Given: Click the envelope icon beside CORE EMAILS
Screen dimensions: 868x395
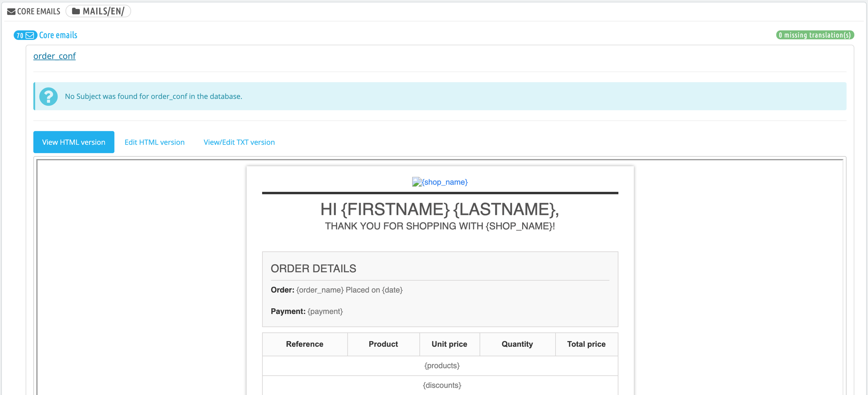Looking at the screenshot, I should pyautogui.click(x=11, y=11).
